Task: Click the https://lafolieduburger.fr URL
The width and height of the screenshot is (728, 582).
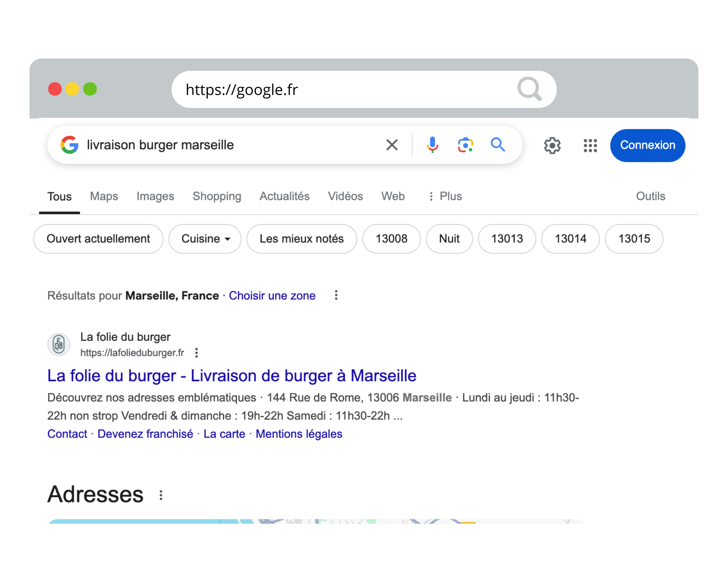Action: (x=132, y=353)
